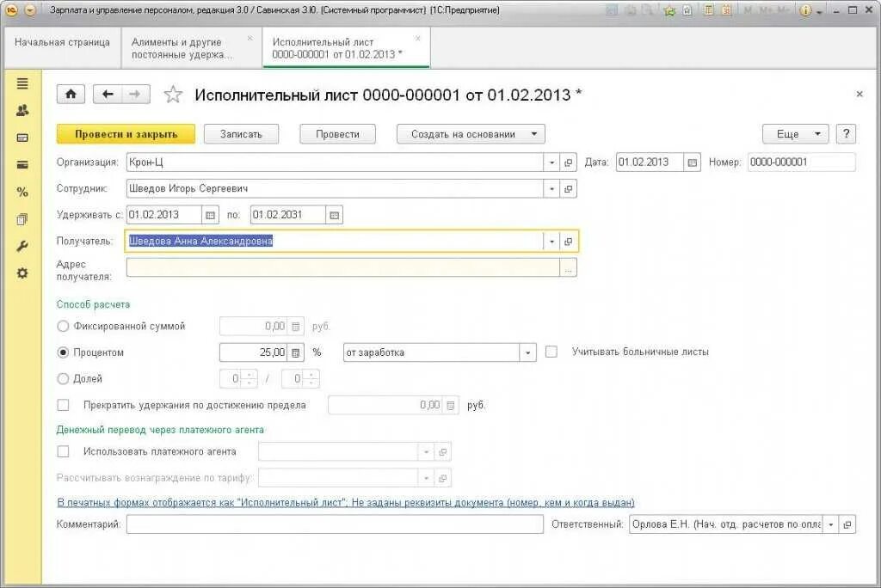The height and width of the screenshot is (588, 881).
Task: Click into the Комментарий input field
Action: 335,524
